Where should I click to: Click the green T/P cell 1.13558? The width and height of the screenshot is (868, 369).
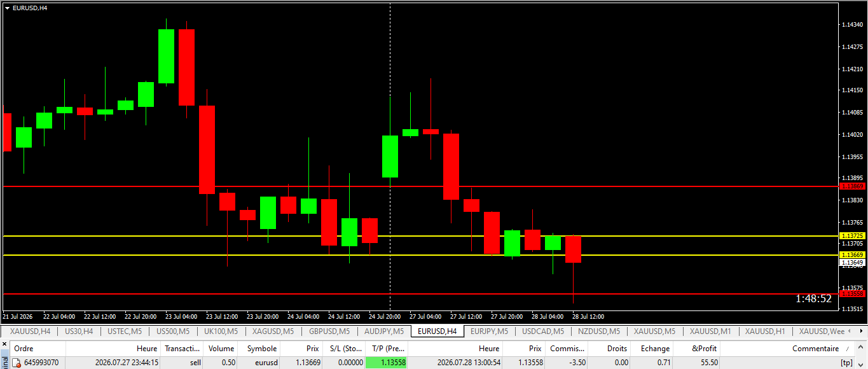pyautogui.click(x=387, y=363)
